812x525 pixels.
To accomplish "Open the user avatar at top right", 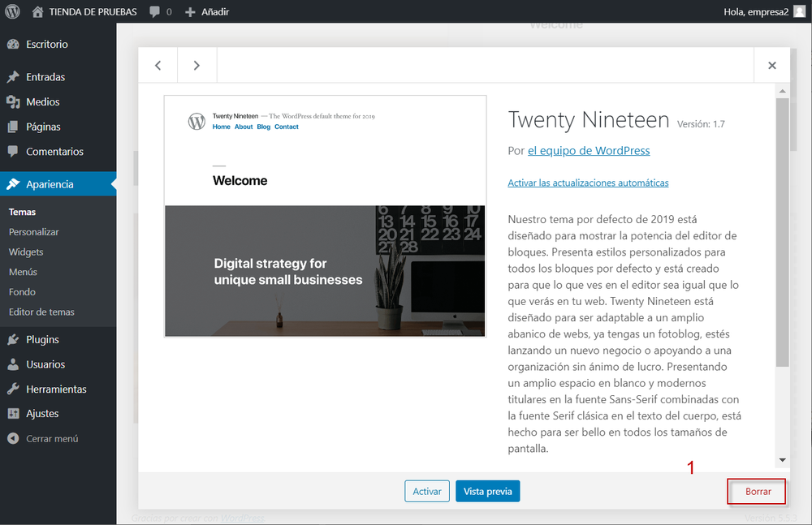I will [x=799, y=11].
